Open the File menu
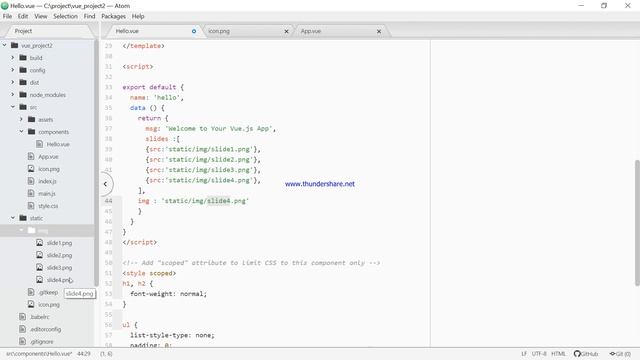640x360 pixels. (7, 16)
